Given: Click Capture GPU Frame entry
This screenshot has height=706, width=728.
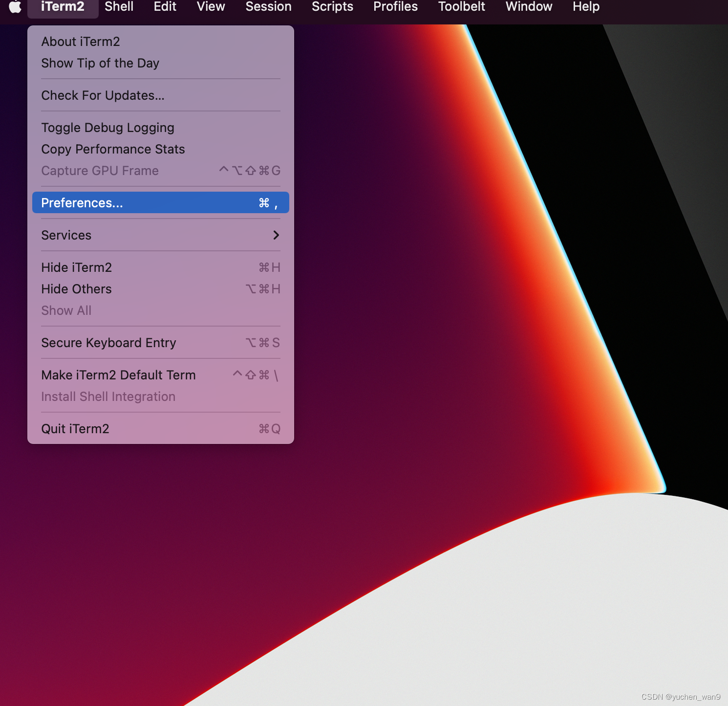Looking at the screenshot, I should (x=161, y=171).
